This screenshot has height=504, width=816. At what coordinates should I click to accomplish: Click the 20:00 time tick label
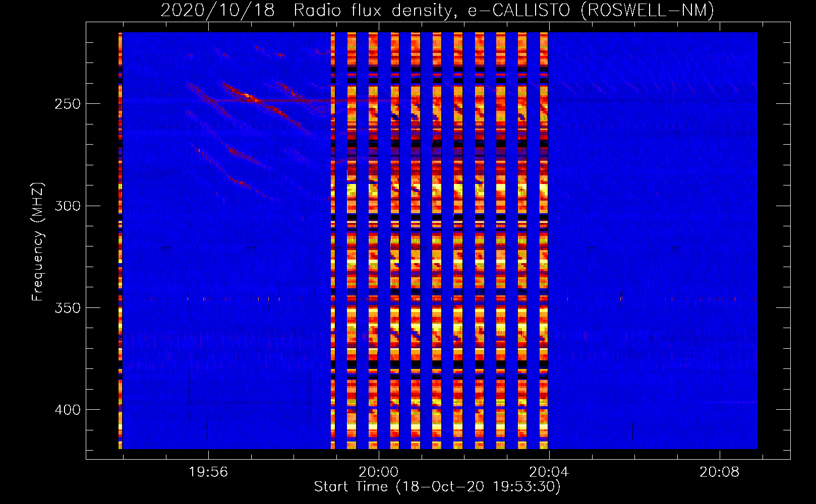pyautogui.click(x=378, y=472)
